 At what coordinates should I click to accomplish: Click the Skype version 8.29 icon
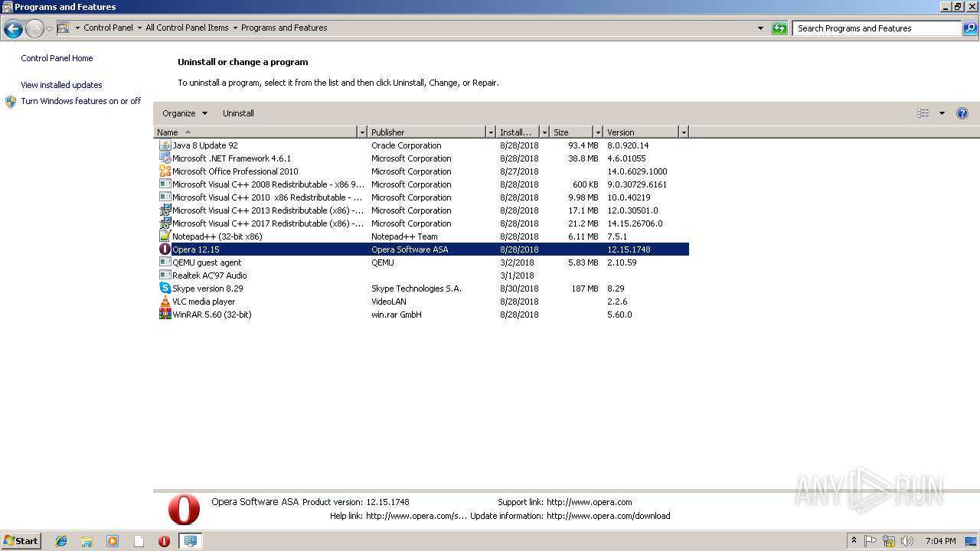tap(165, 289)
